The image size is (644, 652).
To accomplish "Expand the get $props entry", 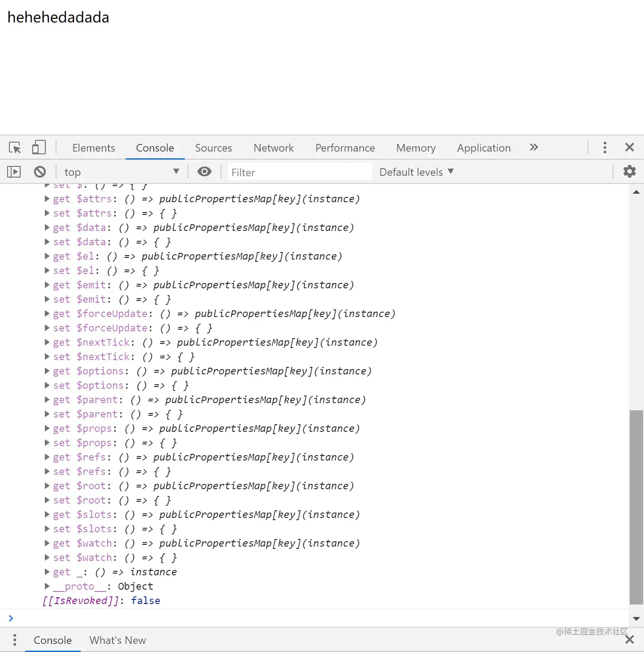I will pos(47,428).
